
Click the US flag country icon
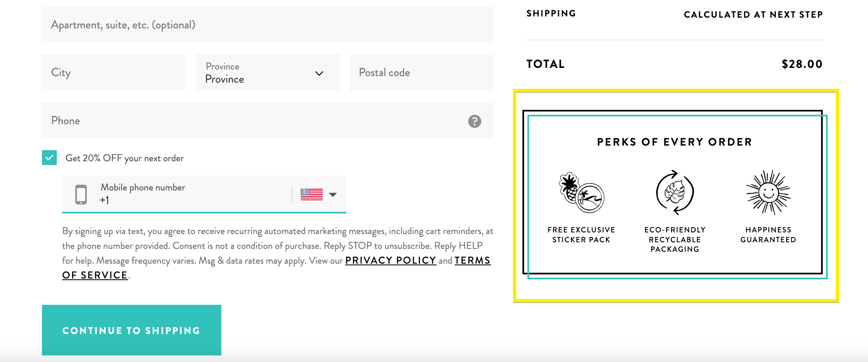pyautogui.click(x=311, y=194)
